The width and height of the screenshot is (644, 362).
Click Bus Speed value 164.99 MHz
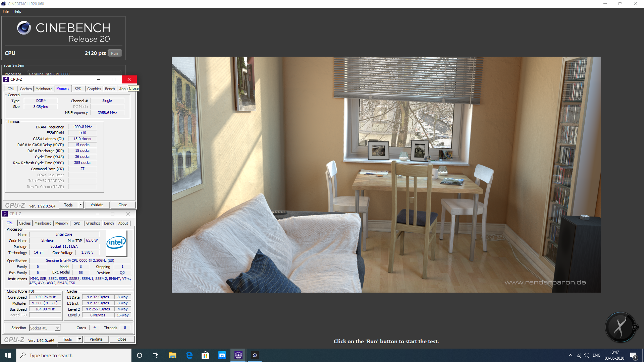coord(45,309)
